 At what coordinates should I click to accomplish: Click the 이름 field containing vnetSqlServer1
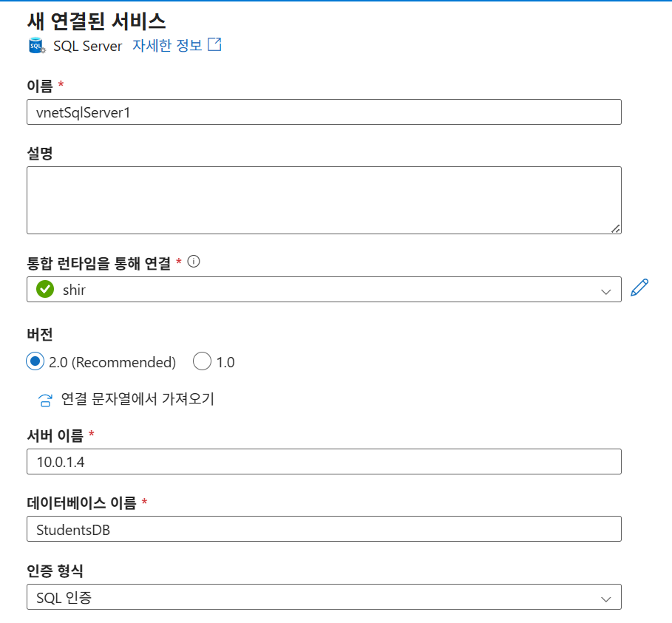324,112
